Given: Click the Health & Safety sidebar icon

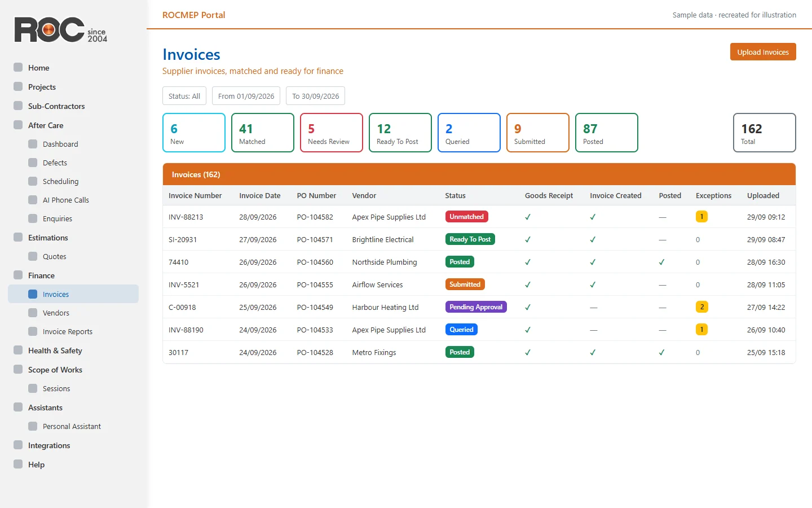Looking at the screenshot, I should (x=18, y=351).
